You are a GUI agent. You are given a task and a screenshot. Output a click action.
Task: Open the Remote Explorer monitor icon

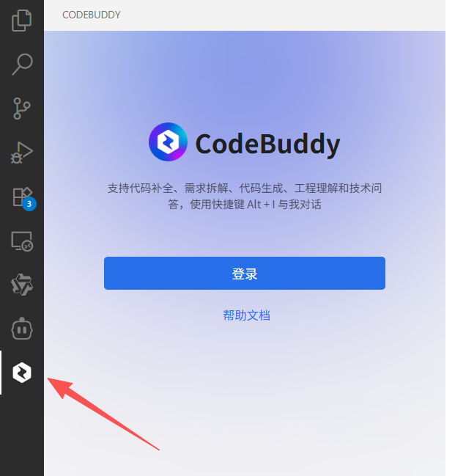click(22, 241)
